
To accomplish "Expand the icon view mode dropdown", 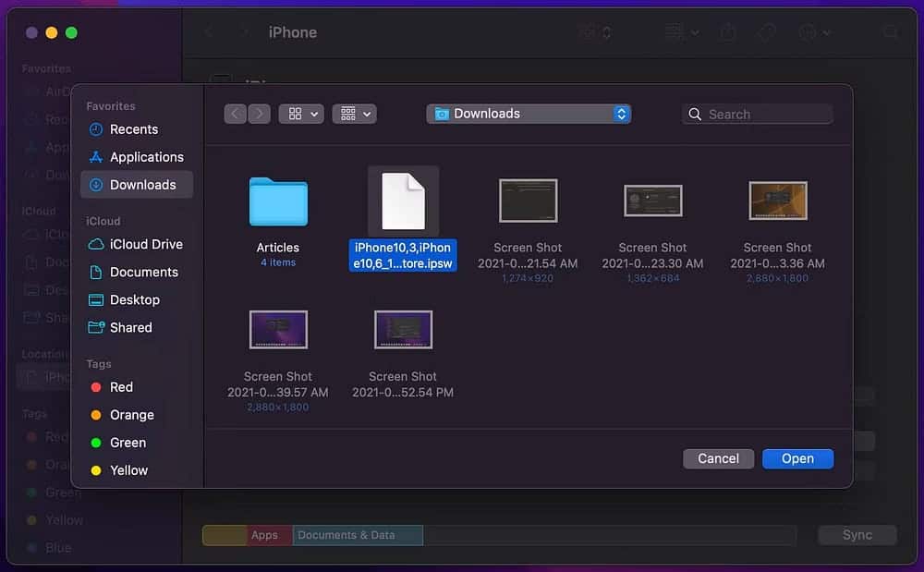I will tap(302, 114).
